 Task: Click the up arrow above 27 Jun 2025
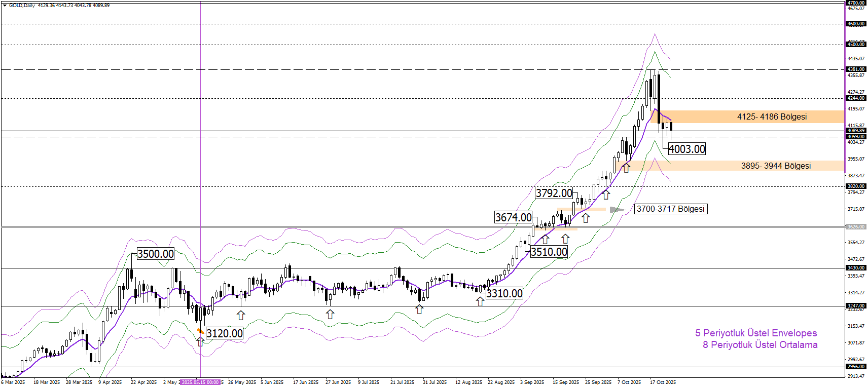click(x=330, y=314)
